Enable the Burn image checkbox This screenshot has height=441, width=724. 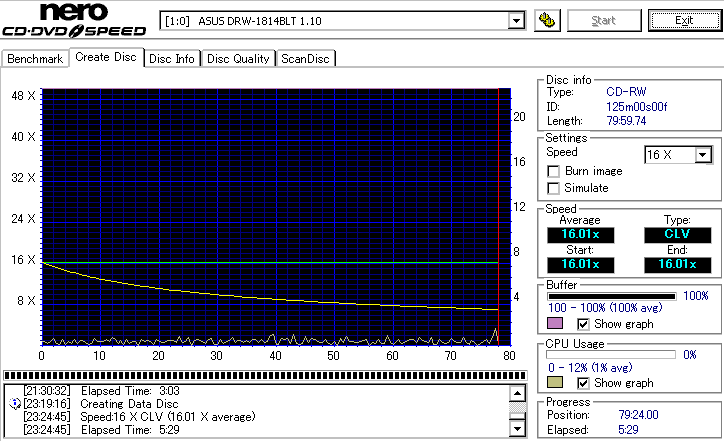tap(554, 171)
